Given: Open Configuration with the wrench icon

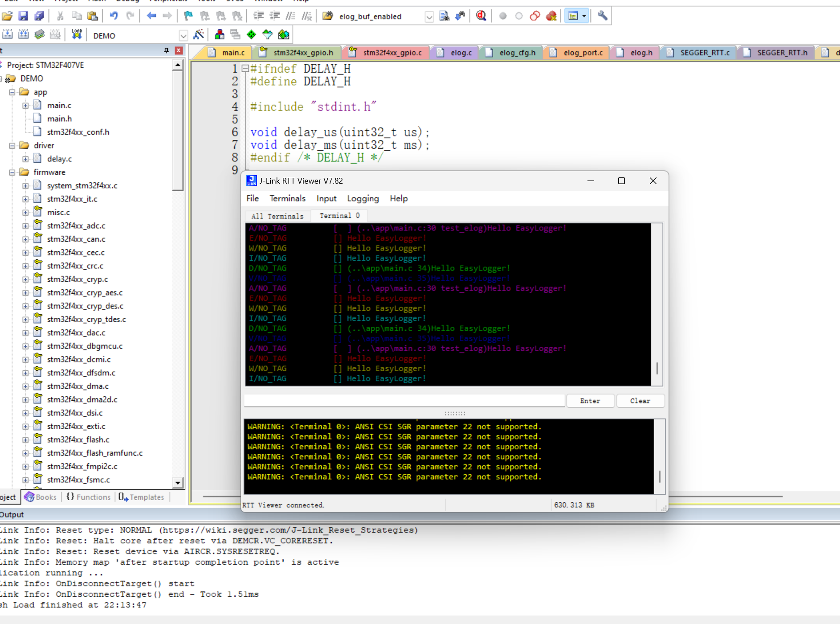Looking at the screenshot, I should 602,16.
